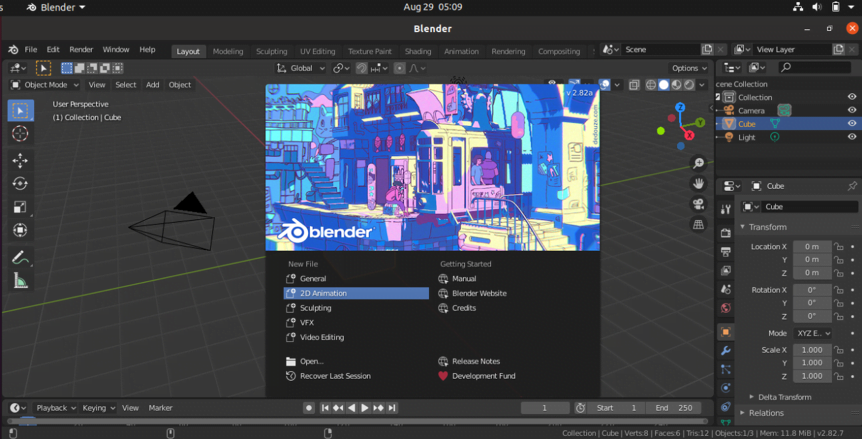The image size is (862, 439).
Task: Switch to Wireframe viewport shading
Action: pyautogui.click(x=651, y=85)
